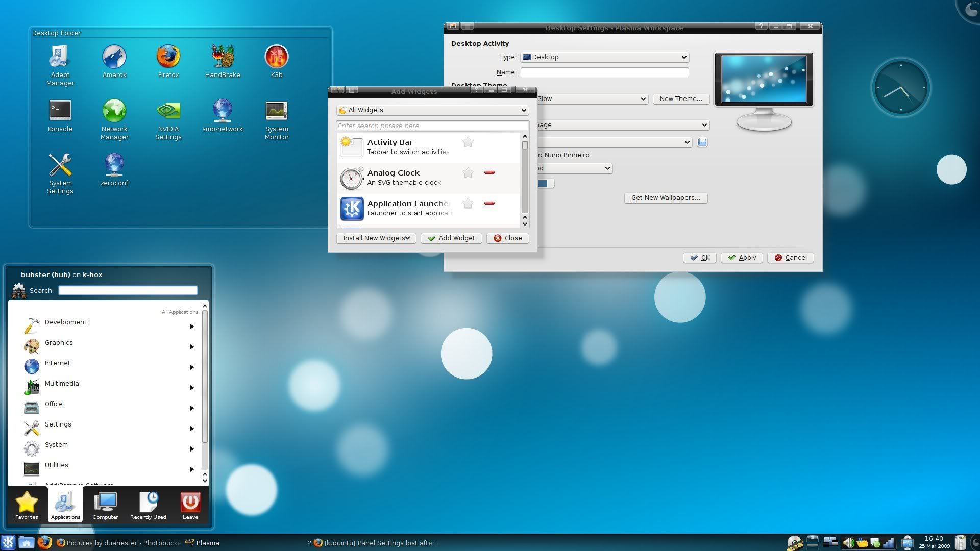Open Network Manager desktop icon
980x551 pixels.
click(114, 120)
